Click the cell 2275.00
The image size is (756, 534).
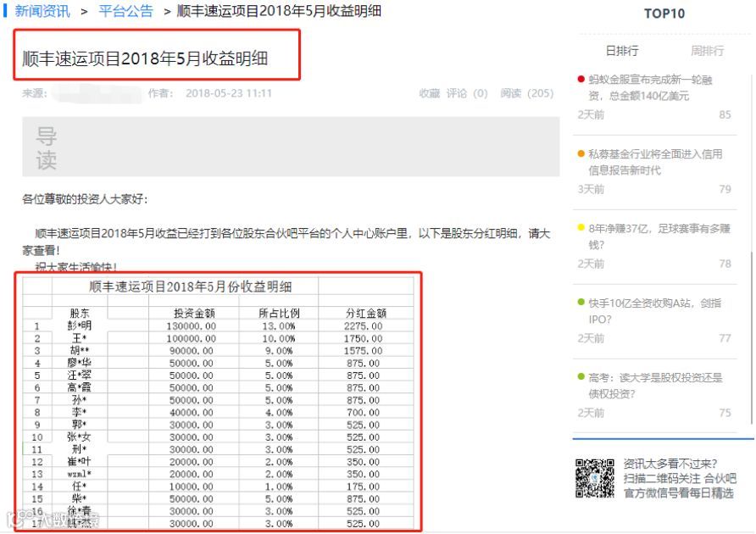(363, 326)
